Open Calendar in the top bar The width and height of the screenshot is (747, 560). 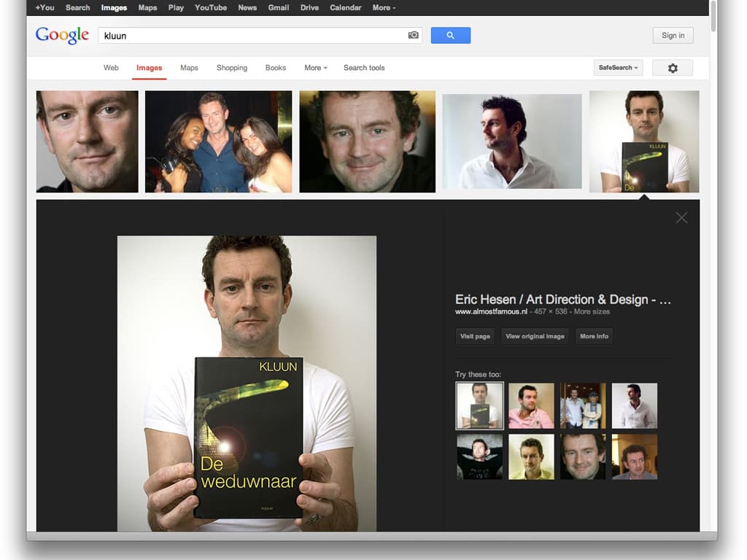tap(345, 7)
